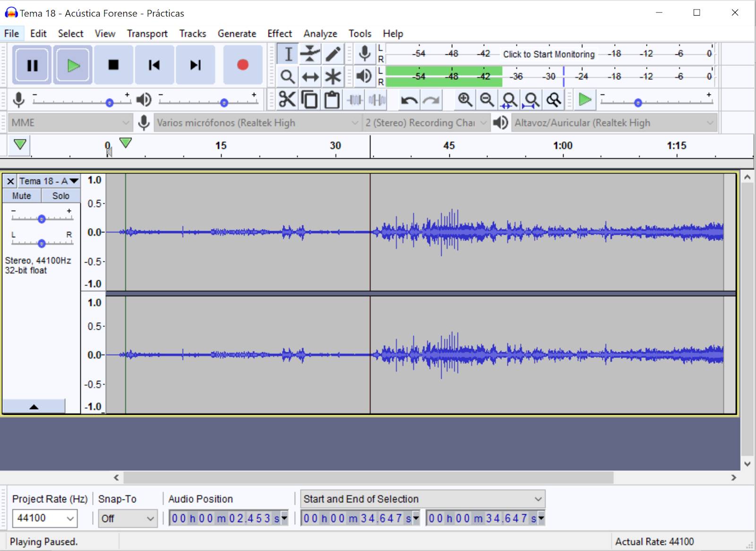The height and width of the screenshot is (551, 756).
Task: Skip to Start of the track
Action: click(x=155, y=65)
